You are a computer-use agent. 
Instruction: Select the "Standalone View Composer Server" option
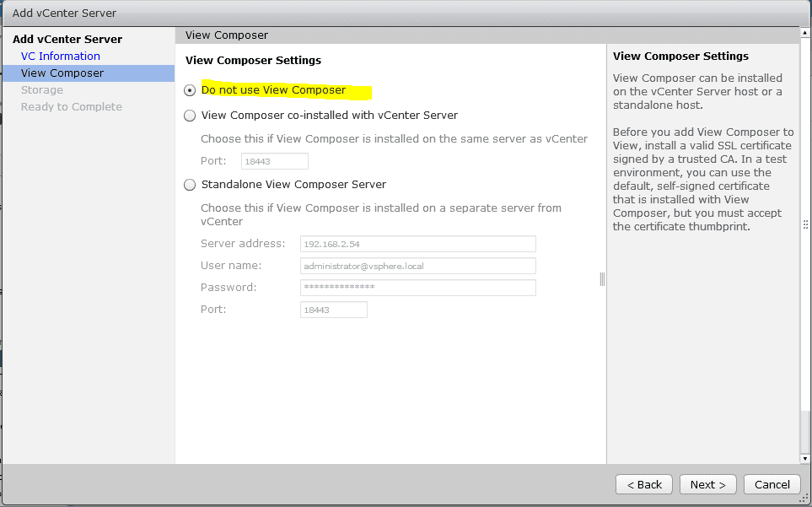click(x=190, y=185)
